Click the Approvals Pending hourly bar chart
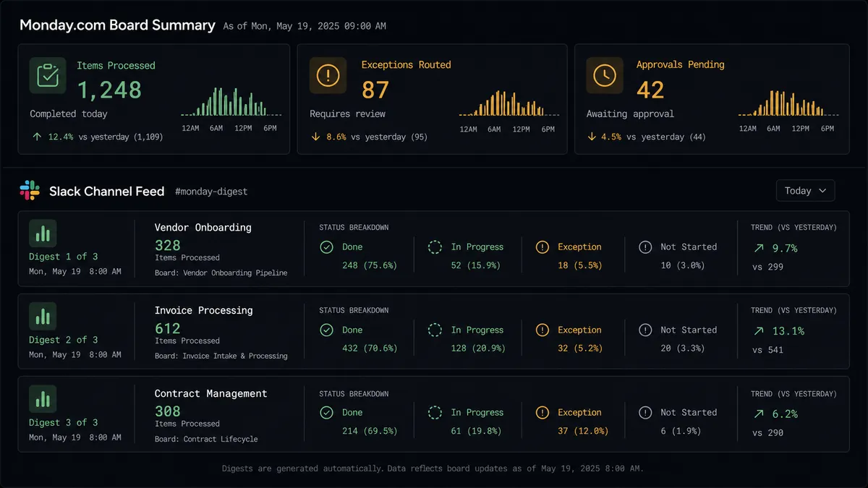The height and width of the screenshot is (488, 868). tap(788, 103)
